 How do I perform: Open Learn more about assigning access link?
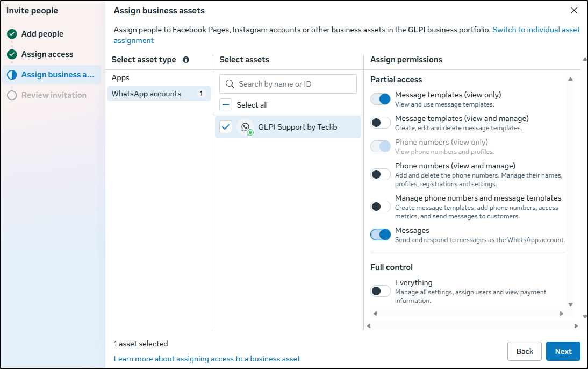(207, 359)
